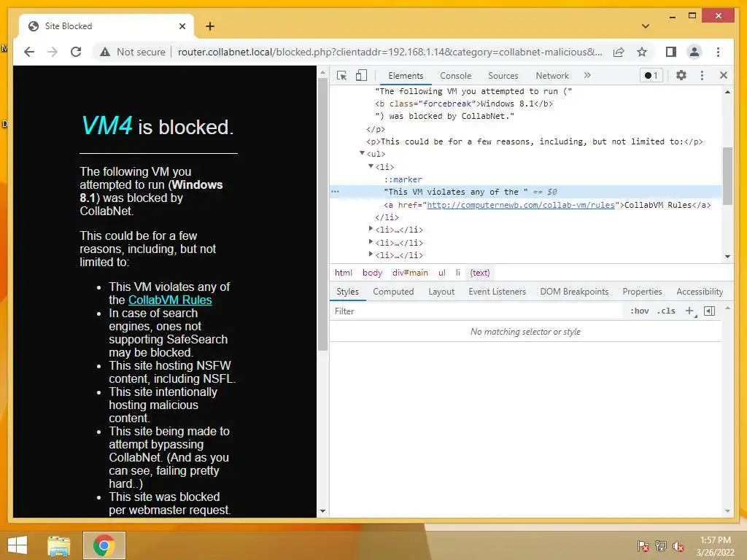Click the computernewb.com rules href link

coord(521,205)
